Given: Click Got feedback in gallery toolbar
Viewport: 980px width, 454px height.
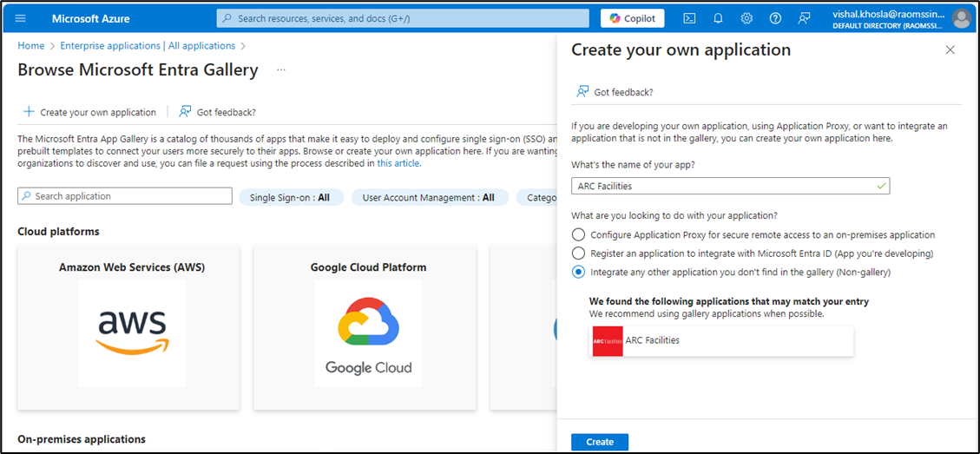Looking at the screenshot, I should pyautogui.click(x=218, y=112).
